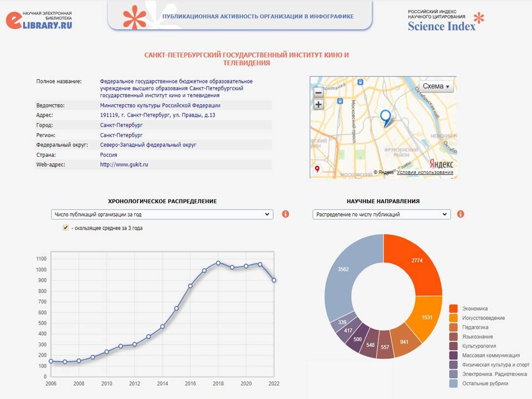Open the 'Распределение по числу публикаций' dropdown
Screen dimensions: 532x399
pyautogui.click(x=381, y=214)
